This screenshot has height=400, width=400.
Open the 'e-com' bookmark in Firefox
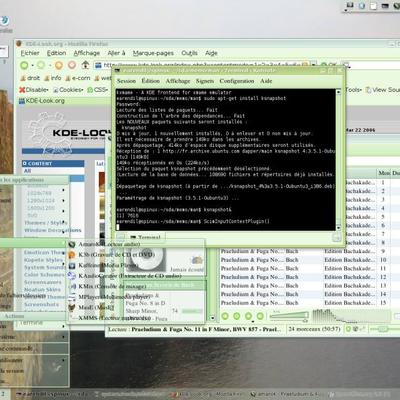point(78,78)
